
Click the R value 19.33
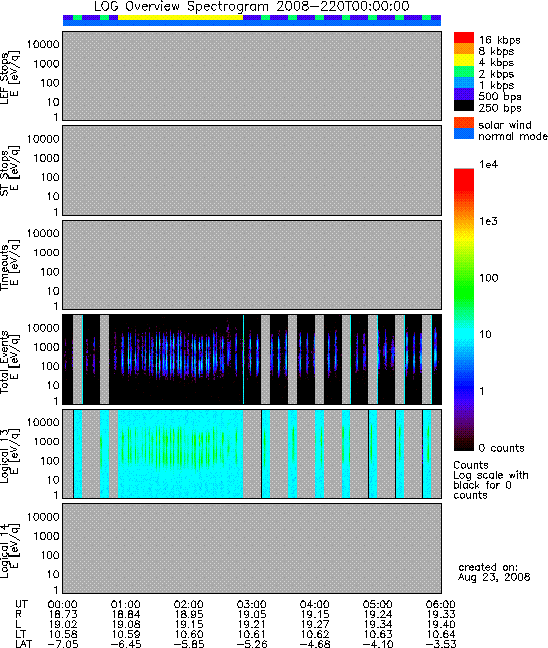(441, 614)
